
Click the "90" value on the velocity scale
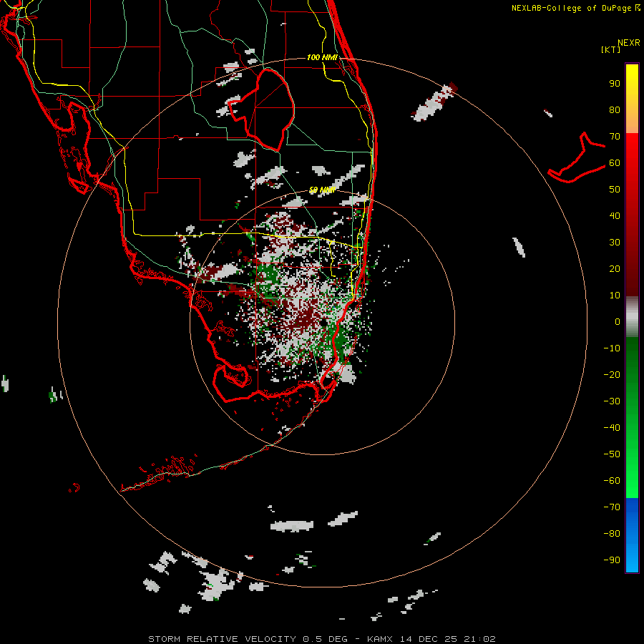click(x=615, y=84)
